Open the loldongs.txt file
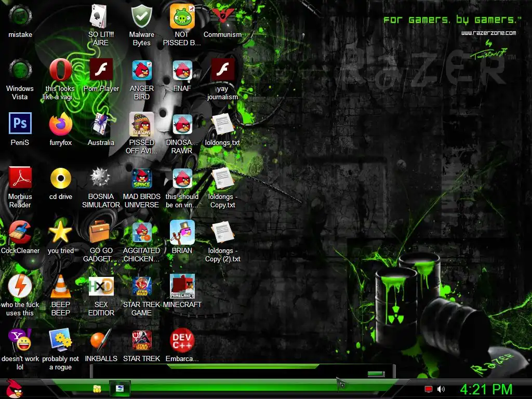Screen dimensions: 532x399 pos(222,129)
